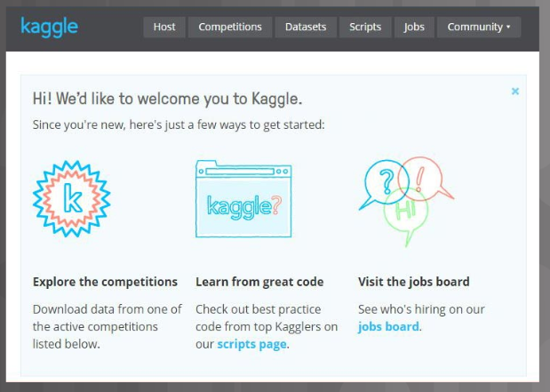550x392 pixels.
Task: Click the welcome to Kaggle headline
Action: pos(167,99)
